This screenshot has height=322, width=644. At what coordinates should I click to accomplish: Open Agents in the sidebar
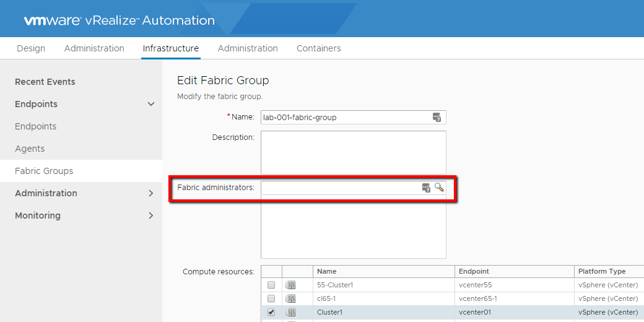pyautogui.click(x=30, y=149)
